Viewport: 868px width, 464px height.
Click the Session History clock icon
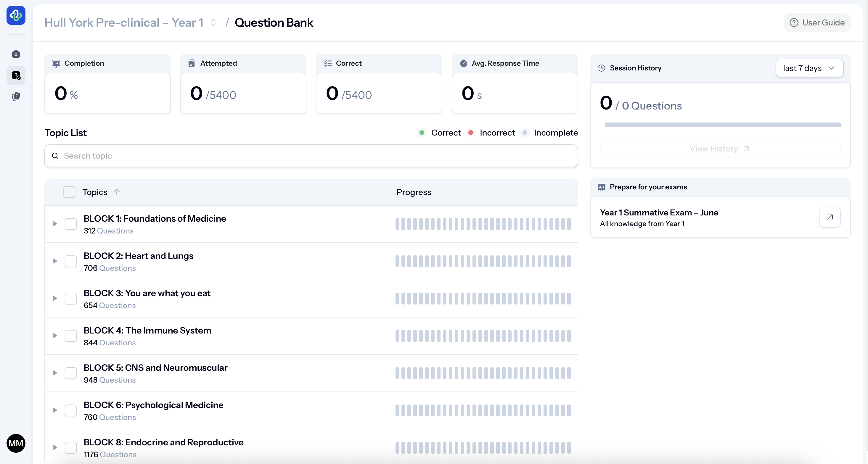602,68
